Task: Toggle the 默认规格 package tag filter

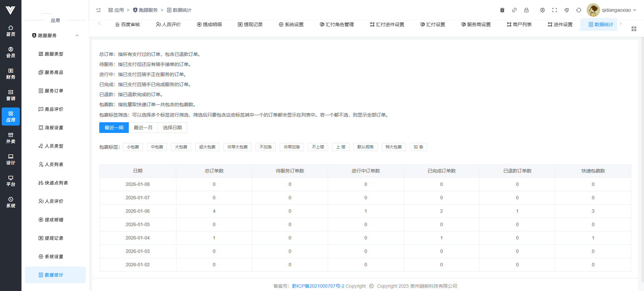Action: [x=365, y=147]
